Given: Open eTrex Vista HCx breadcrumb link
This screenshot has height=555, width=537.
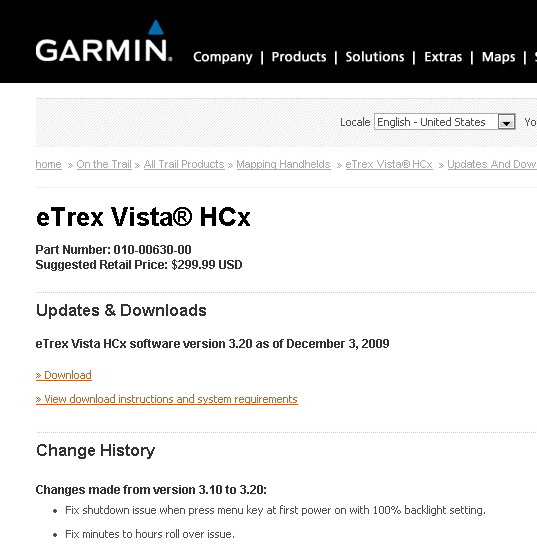Looking at the screenshot, I should 389,164.
